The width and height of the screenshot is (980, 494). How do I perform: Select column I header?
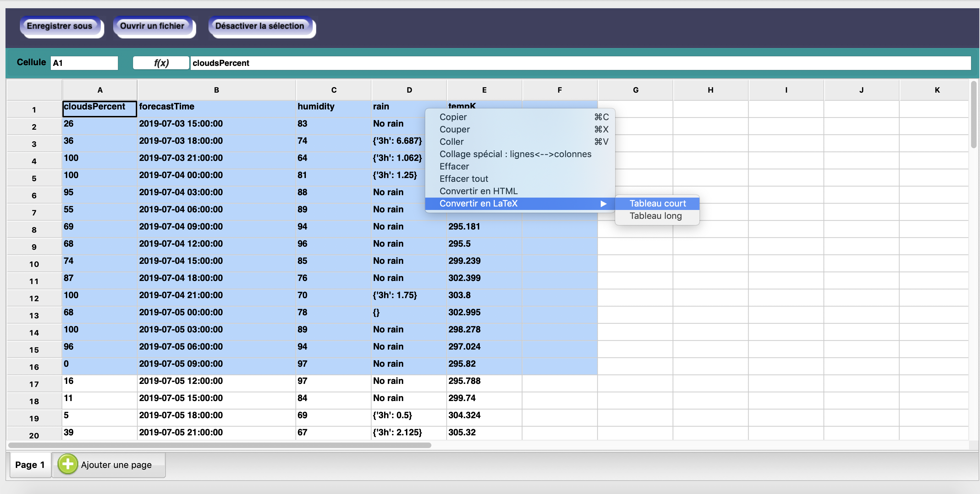786,90
